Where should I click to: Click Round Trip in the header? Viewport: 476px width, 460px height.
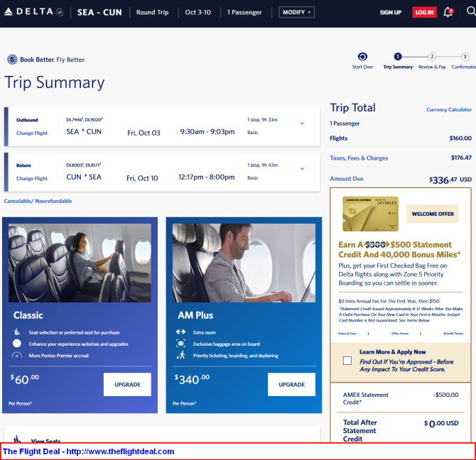pyautogui.click(x=152, y=13)
